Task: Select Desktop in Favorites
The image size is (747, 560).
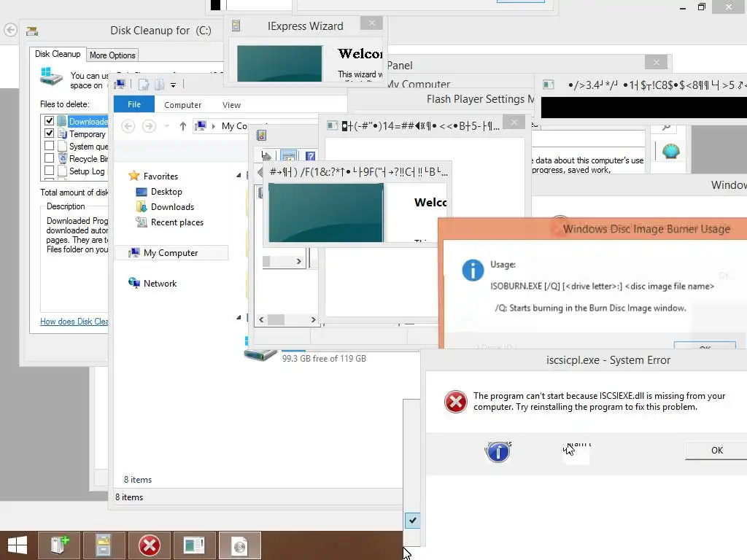Action: pos(166,192)
